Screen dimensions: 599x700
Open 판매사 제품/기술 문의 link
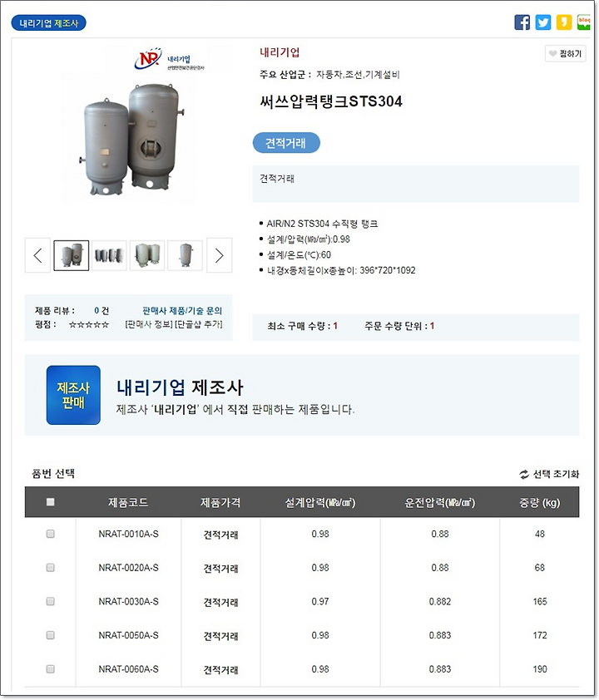point(182,310)
